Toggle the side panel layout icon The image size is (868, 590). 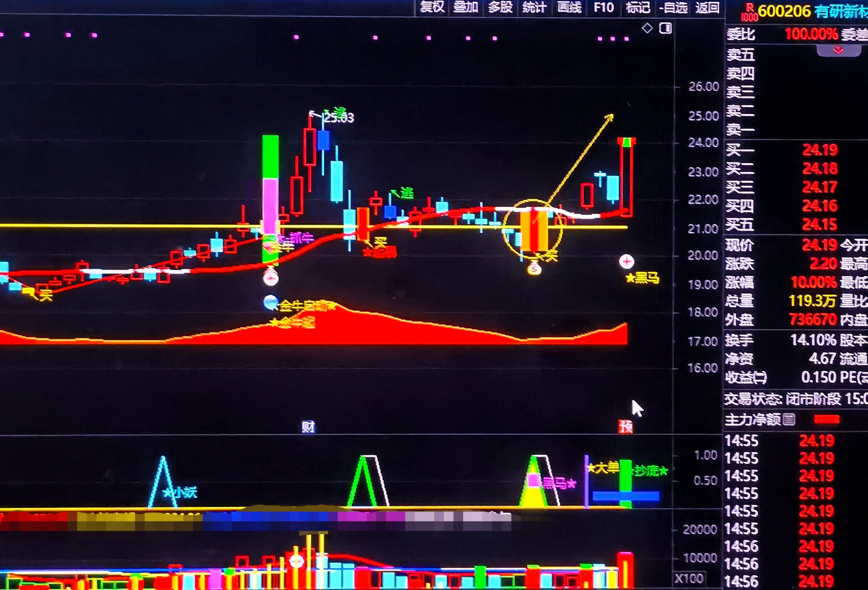coord(665,29)
